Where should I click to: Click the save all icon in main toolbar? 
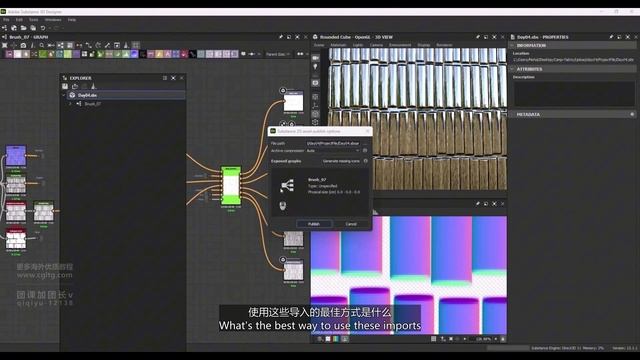coord(33,28)
